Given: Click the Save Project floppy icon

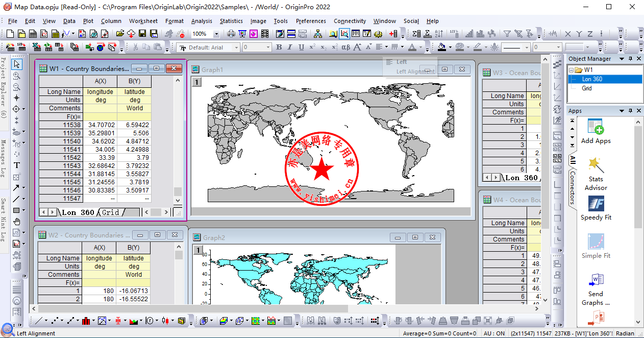Looking at the screenshot, I should tap(141, 34).
